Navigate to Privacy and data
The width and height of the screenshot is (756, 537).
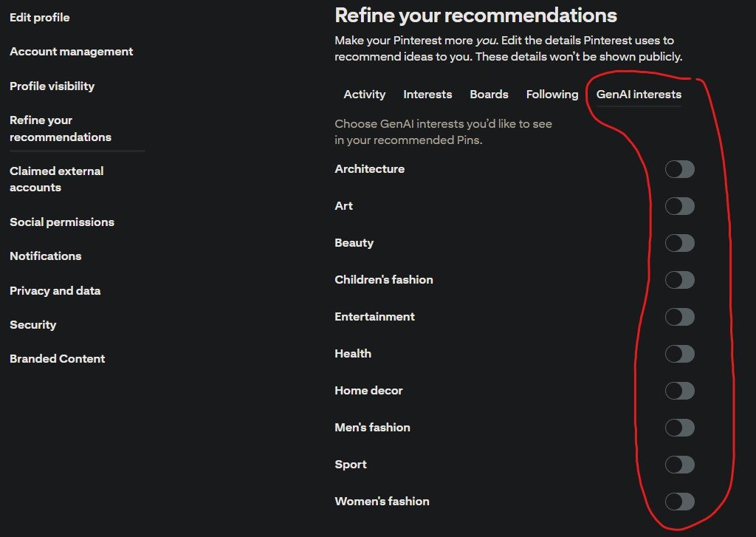[x=55, y=291]
